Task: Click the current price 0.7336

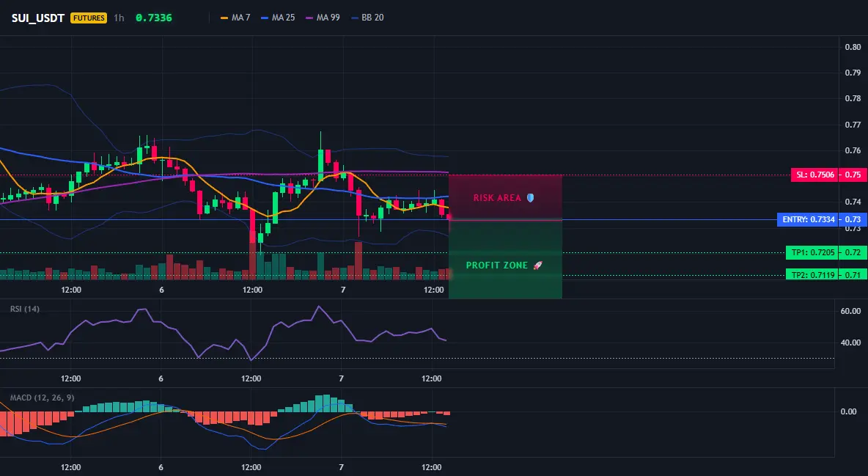Action: [154, 18]
